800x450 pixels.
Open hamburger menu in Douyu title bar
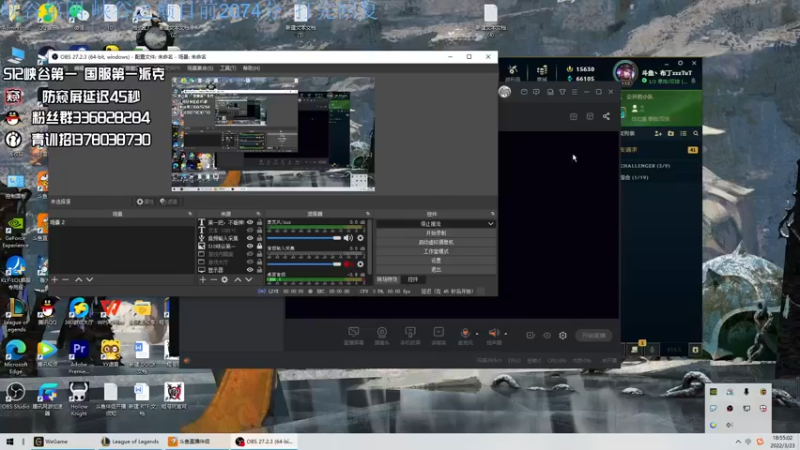pos(574,92)
